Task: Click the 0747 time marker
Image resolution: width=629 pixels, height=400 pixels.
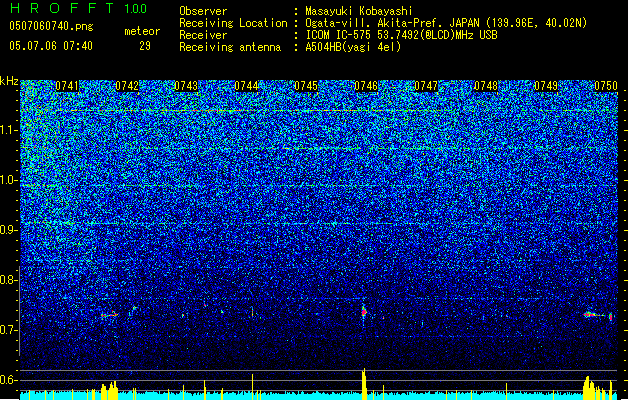Action: pyautogui.click(x=426, y=86)
